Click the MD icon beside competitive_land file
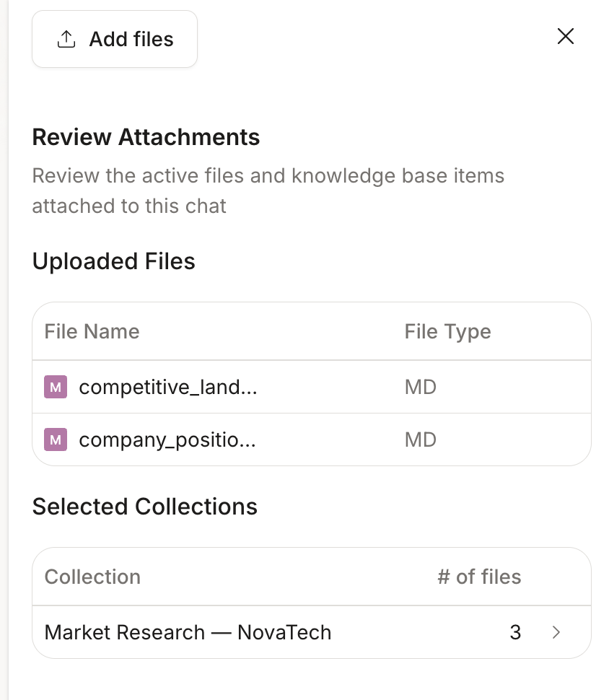The width and height of the screenshot is (609, 700). click(56, 387)
